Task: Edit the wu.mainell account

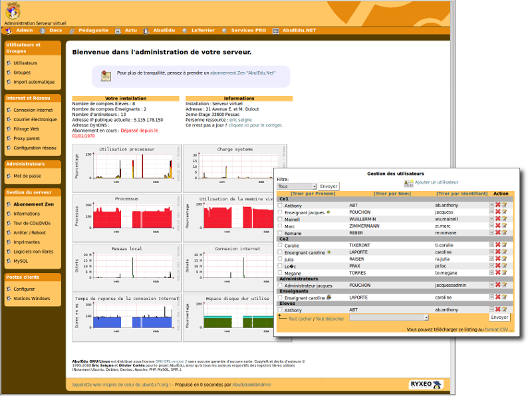Action: (x=504, y=219)
